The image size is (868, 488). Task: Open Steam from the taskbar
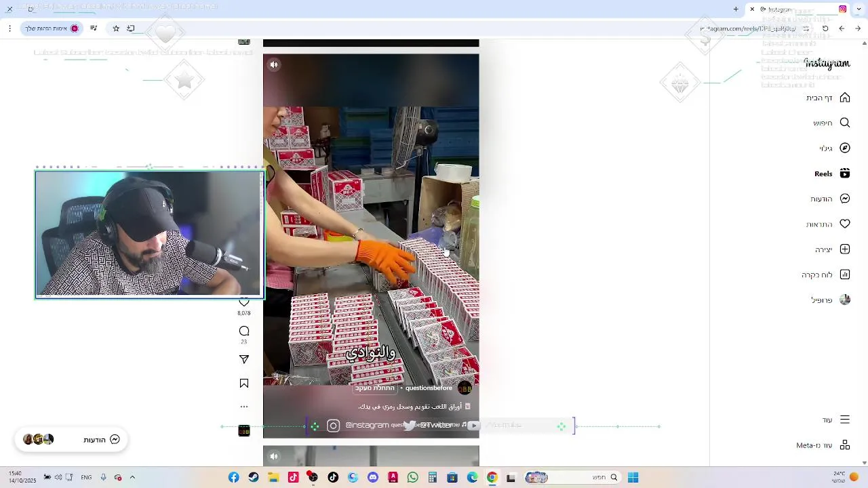click(254, 478)
